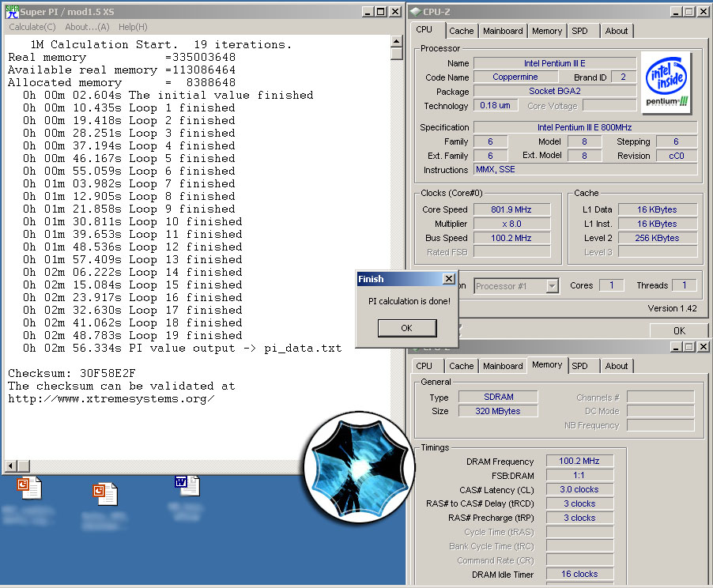
Task: Click the Specification Intel Pentium III E 800MHz
Action: 585,127
